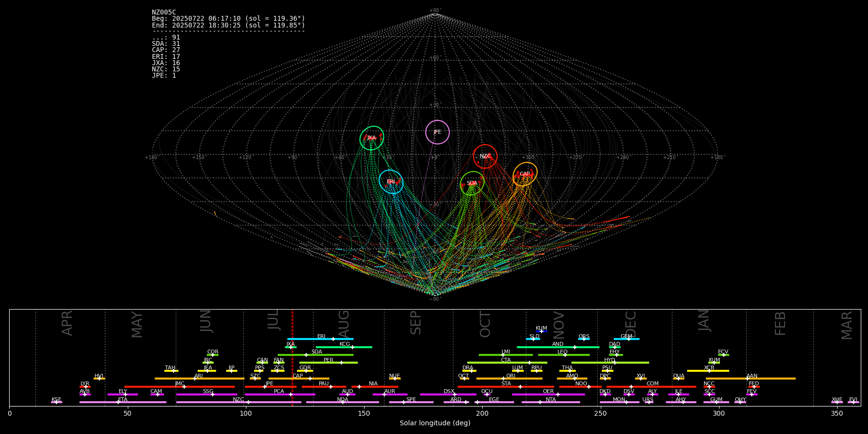Viewport: 868px width, 434px height.
Task: Select the ETA shower bar in timeline
Action: click(x=123, y=402)
